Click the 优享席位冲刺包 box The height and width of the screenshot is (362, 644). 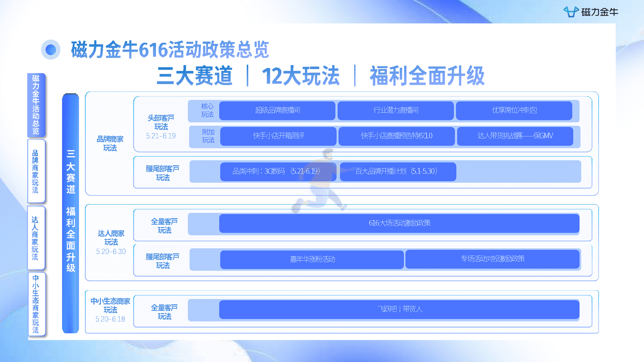click(x=514, y=110)
